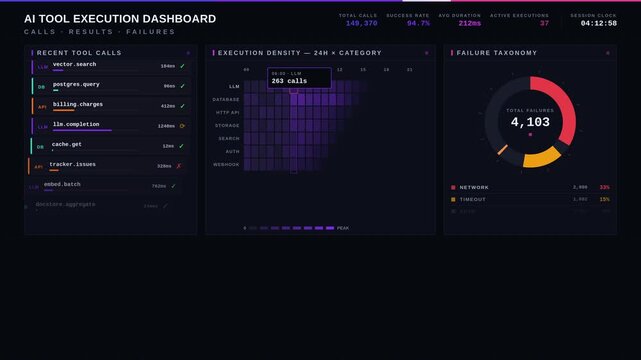Click the thin orange sliver on the donut
This screenshot has height=360, width=641.
pos(502,150)
